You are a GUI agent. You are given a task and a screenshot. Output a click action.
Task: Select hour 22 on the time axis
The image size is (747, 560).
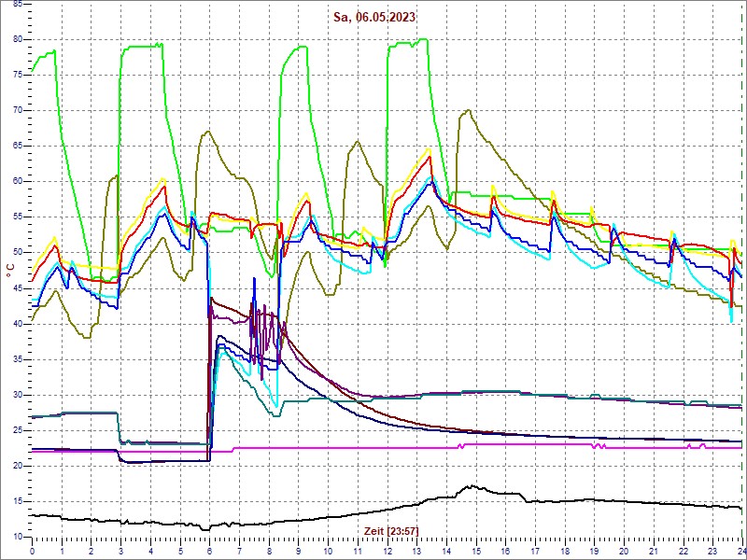pyautogui.click(x=684, y=551)
